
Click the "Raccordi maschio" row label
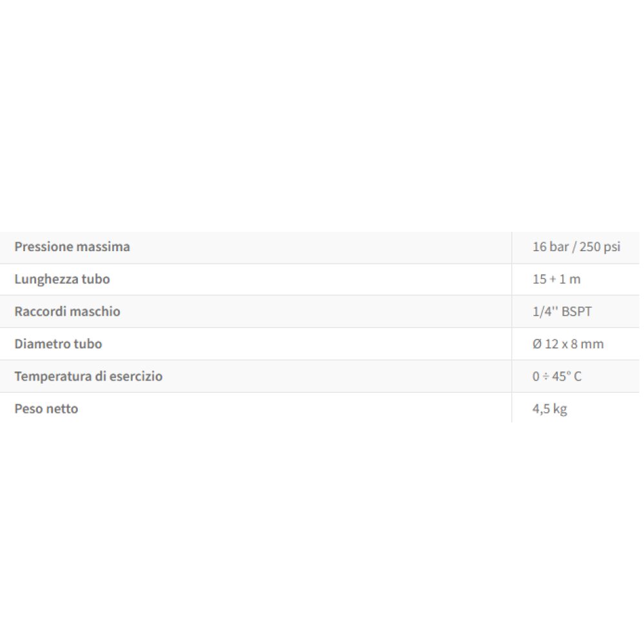coord(67,311)
